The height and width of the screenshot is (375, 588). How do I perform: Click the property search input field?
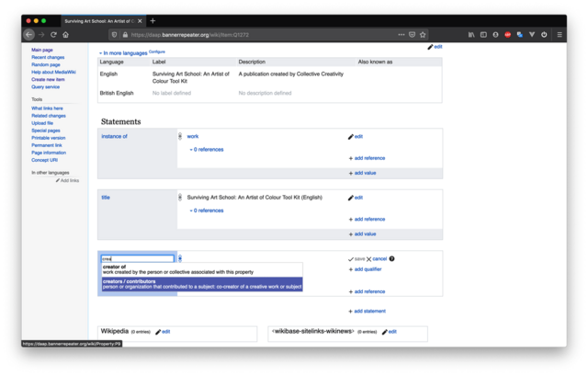(x=137, y=259)
